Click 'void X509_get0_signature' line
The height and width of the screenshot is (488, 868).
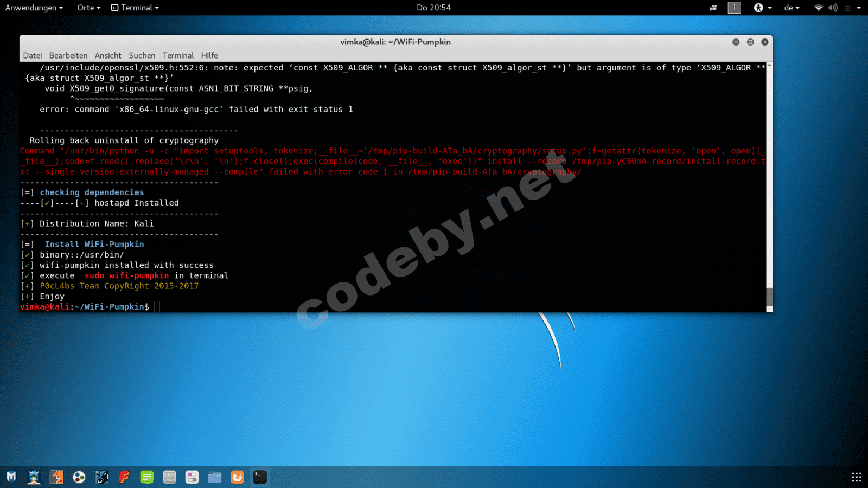[x=179, y=88]
